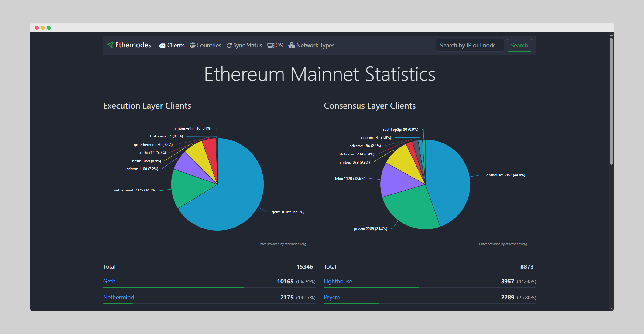
Task: Click the 'nimbus: 879 (9.9%)' chart label
Action: (x=354, y=162)
